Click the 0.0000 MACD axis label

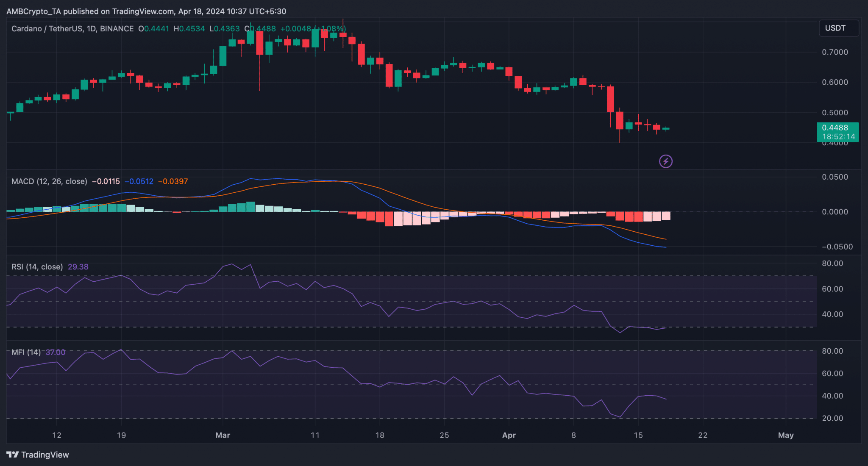pos(835,212)
